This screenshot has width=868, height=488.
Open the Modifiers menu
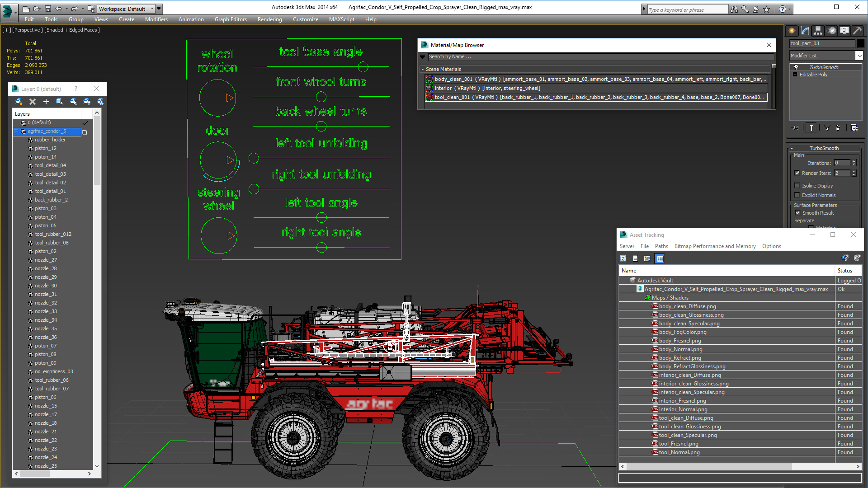point(156,19)
